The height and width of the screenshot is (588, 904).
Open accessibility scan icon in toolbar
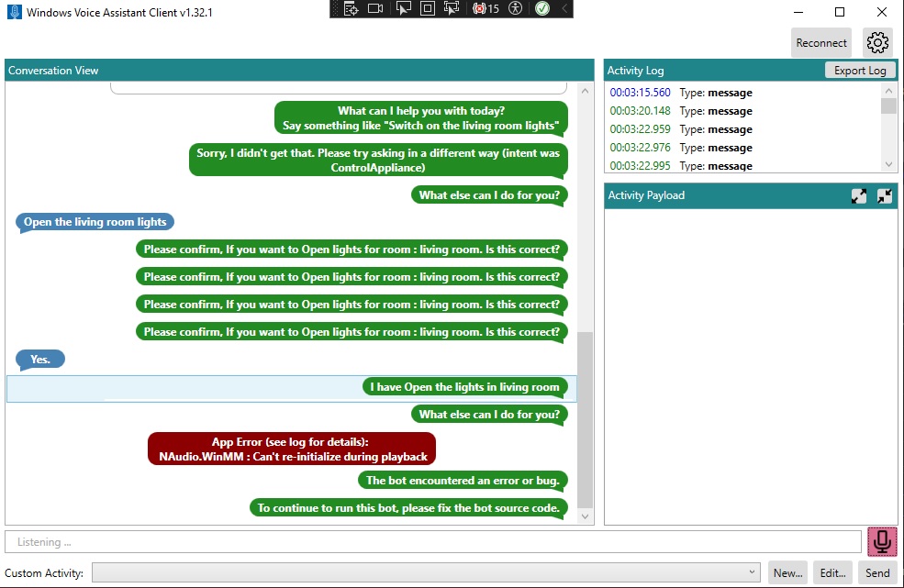click(516, 8)
